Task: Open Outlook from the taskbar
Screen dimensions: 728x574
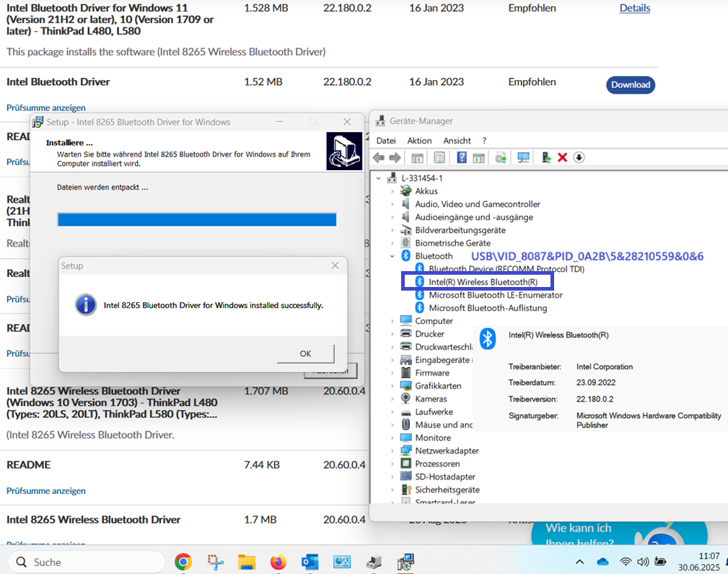Action: coord(310,562)
